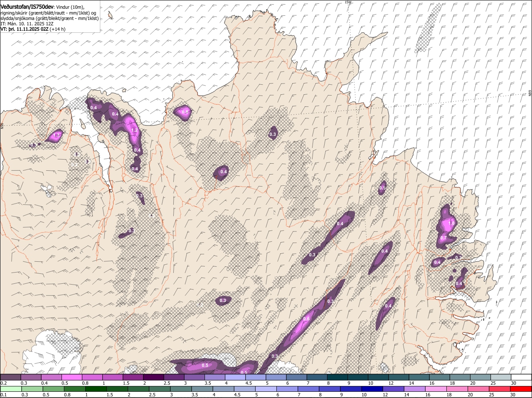Select the 8–9 dark teal swatch in the upper scale
Viewport: 532px width, 398px height.
pyautogui.click(x=337, y=377)
